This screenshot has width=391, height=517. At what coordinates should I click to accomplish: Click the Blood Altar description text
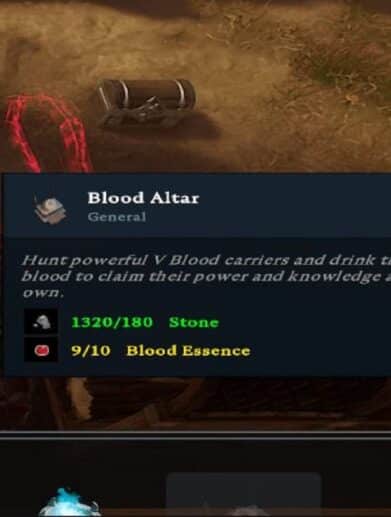click(x=206, y=277)
